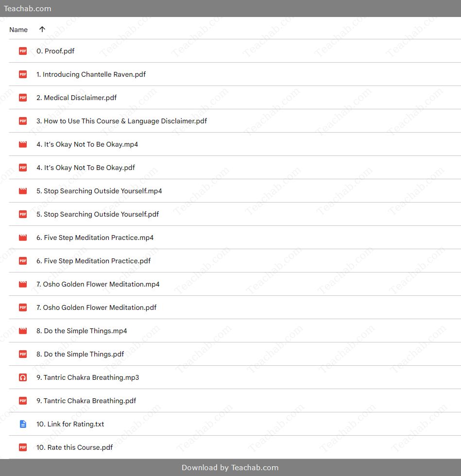Click the PDF icon for It's Okay Not To Be Okay.pdf

coord(23,168)
